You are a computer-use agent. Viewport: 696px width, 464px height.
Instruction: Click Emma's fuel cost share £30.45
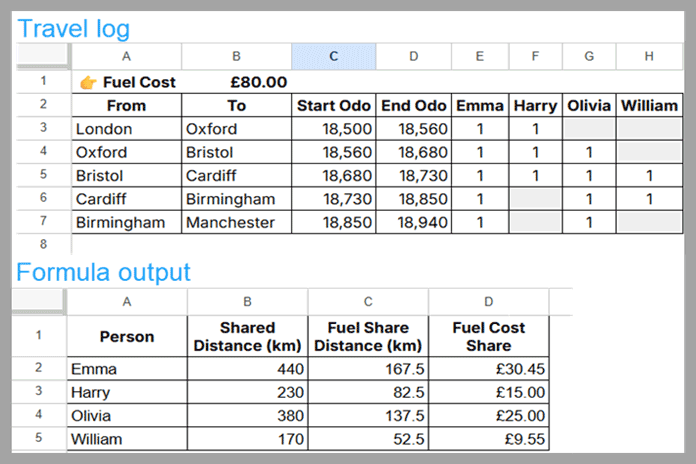point(489,369)
